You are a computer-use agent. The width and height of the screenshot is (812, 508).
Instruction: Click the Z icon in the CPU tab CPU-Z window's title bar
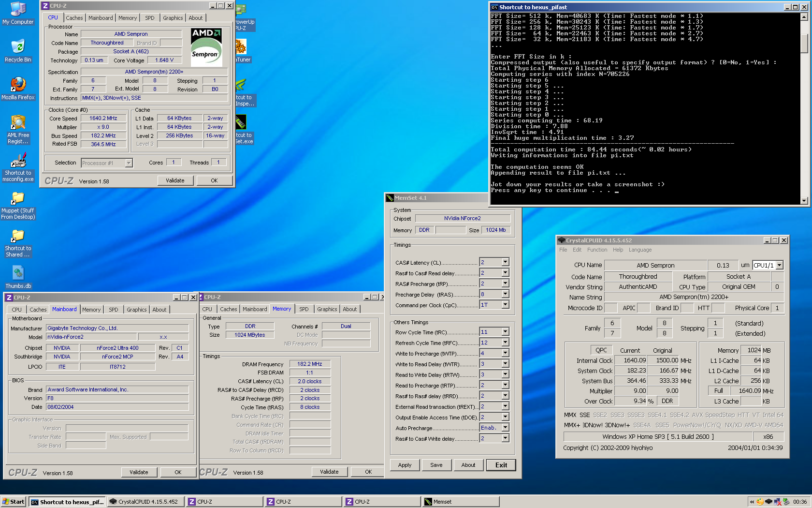coord(45,6)
